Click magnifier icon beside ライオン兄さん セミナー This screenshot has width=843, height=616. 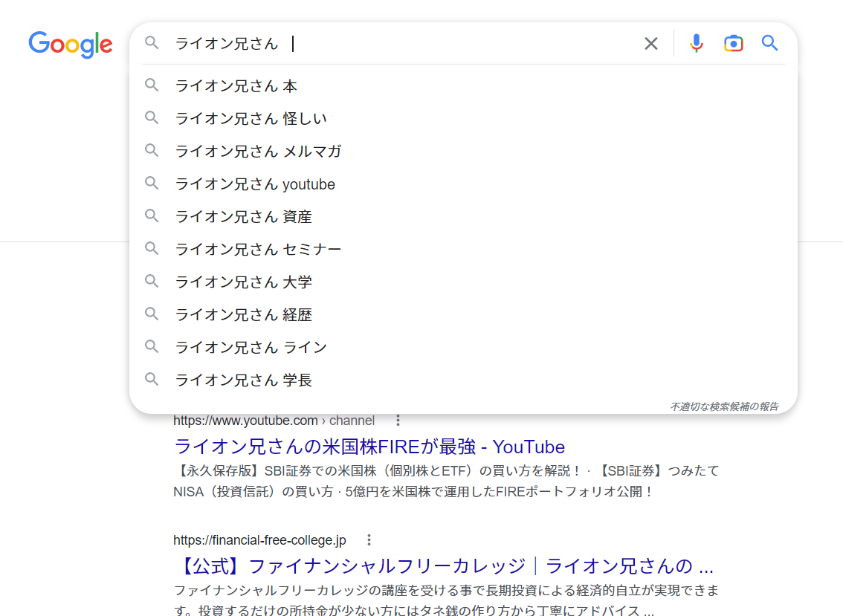click(x=152, y=248)
